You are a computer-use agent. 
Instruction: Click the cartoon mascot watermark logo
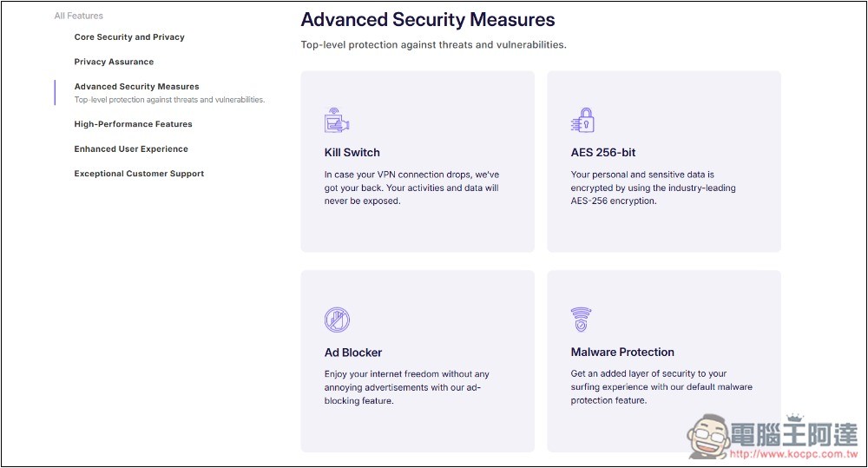click(707, 437)
